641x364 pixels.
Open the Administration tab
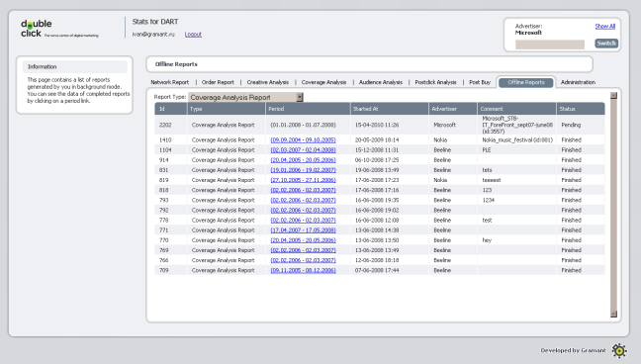point(578,82)
